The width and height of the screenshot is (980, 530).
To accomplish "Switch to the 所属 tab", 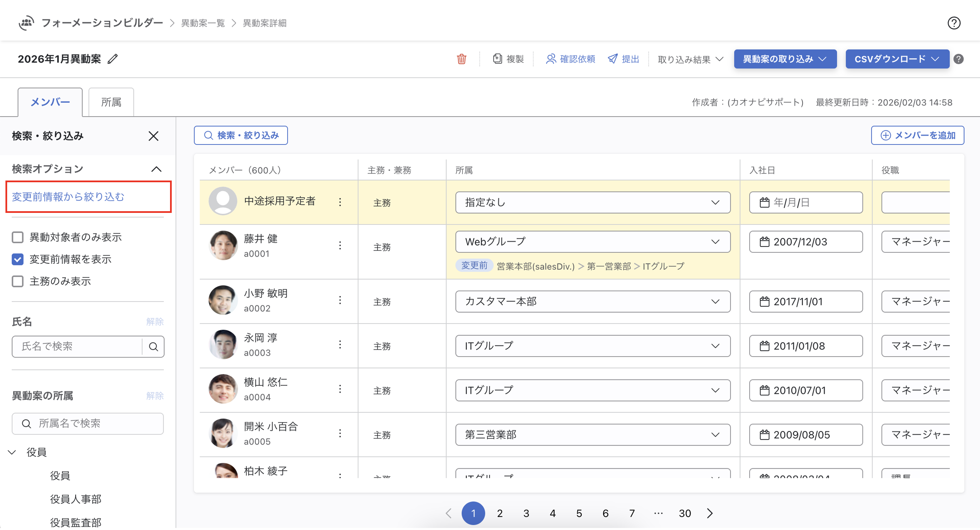I will tap(111, 102).
